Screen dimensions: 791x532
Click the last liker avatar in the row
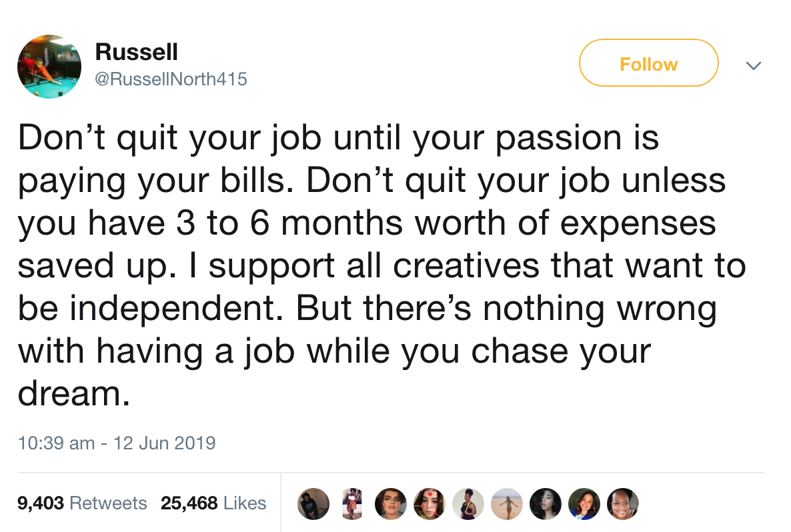point(623,503)
